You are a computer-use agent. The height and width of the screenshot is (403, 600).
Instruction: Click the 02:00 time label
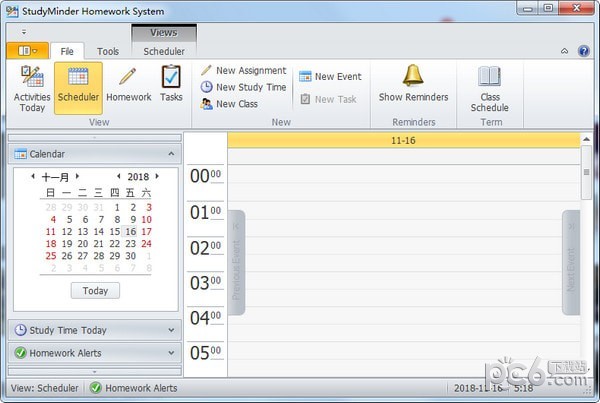(x=205, y=248)
